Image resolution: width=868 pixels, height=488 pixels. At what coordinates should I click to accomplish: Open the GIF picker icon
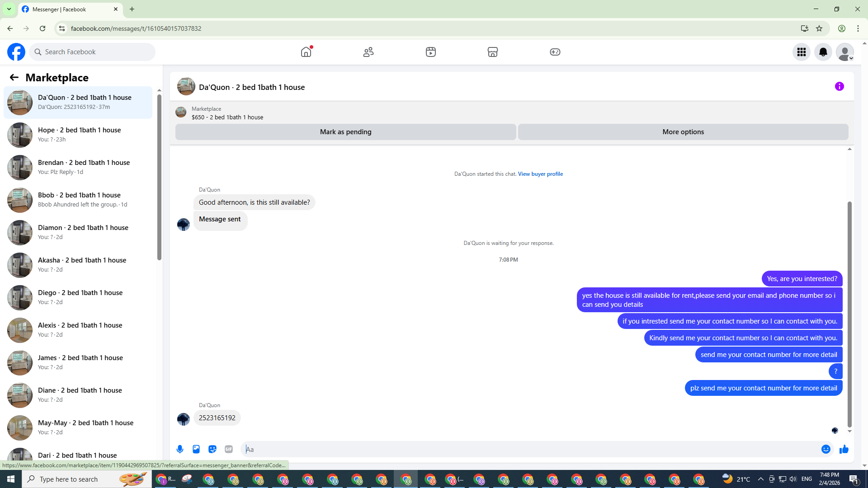pyautogui.click(x=229, y=449)
